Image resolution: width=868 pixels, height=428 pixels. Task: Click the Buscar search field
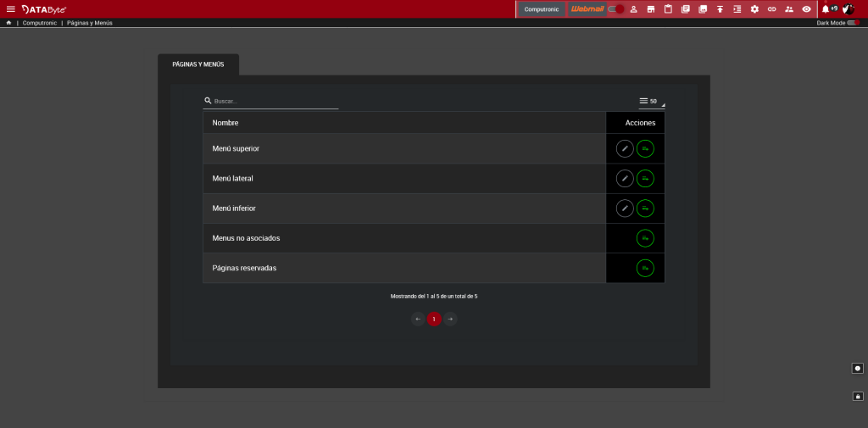click(x=275, y=101)
